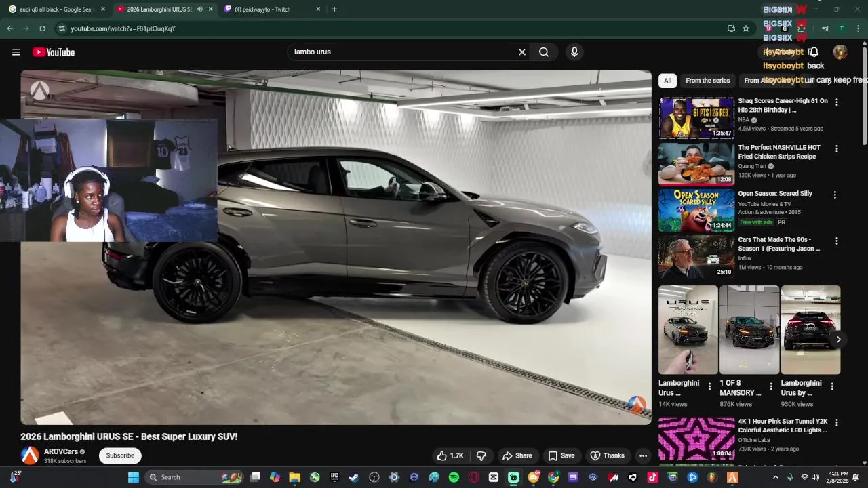
Task: Open Chrome three-dot menu
Action: point(859,28)
